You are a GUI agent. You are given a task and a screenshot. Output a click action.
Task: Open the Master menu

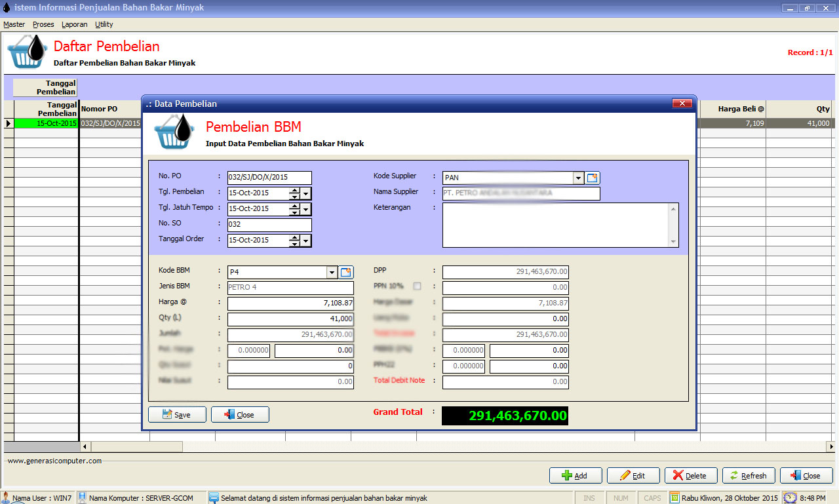click(x=14, y=24)
